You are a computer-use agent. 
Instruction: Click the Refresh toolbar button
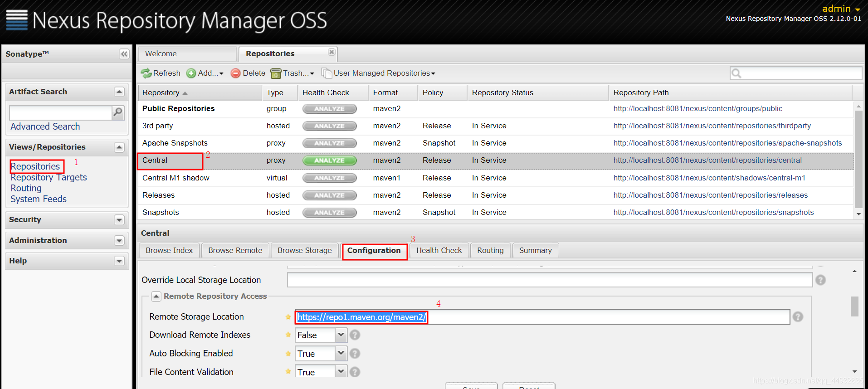pyautogui.click(x=161, y=73)
